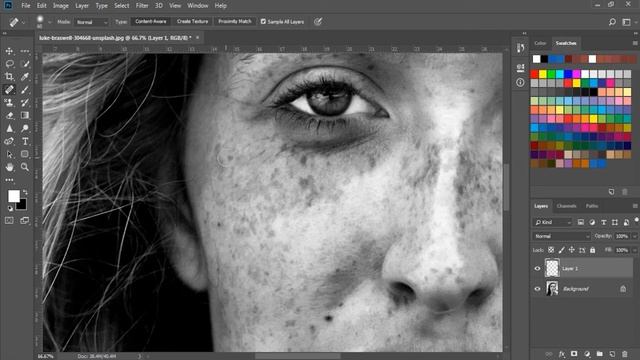
Task: Open brush preset picker dropdown
Action: (x=49, y=22)
